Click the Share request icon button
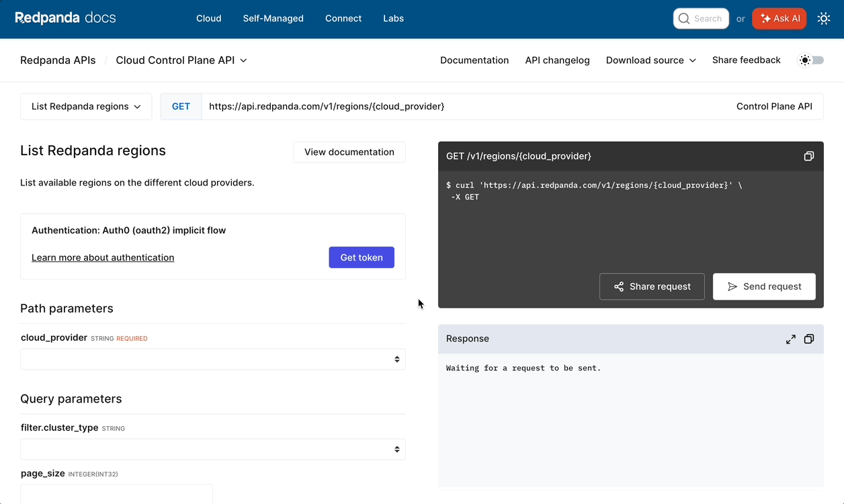The image size is (844, 504). pyautogui.click(x=651, y=286)
